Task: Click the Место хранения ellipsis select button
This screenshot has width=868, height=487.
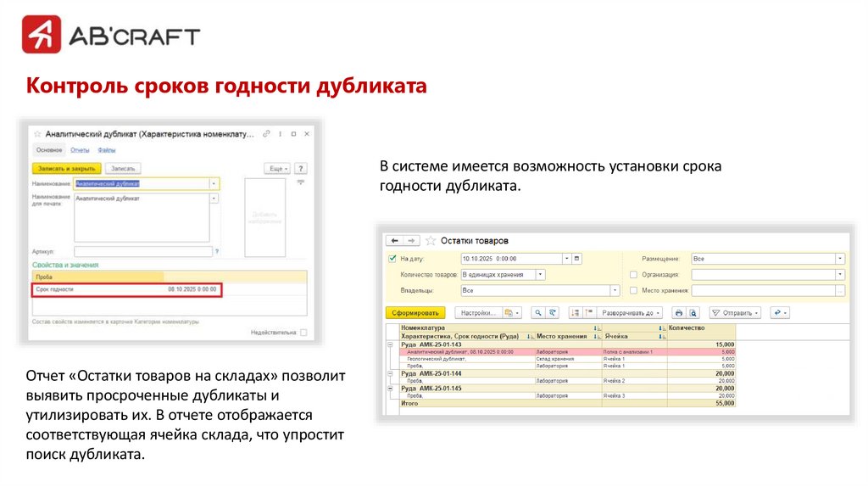Action: (840, 290)
